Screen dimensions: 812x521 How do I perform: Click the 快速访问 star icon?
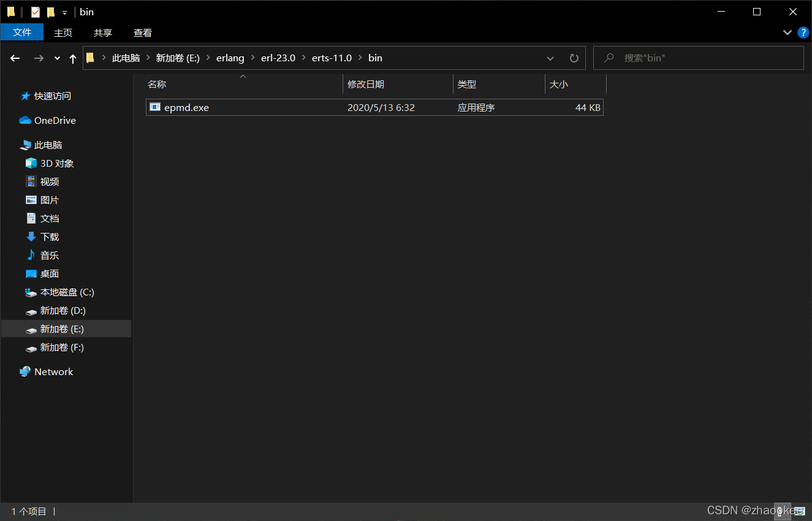25,96
